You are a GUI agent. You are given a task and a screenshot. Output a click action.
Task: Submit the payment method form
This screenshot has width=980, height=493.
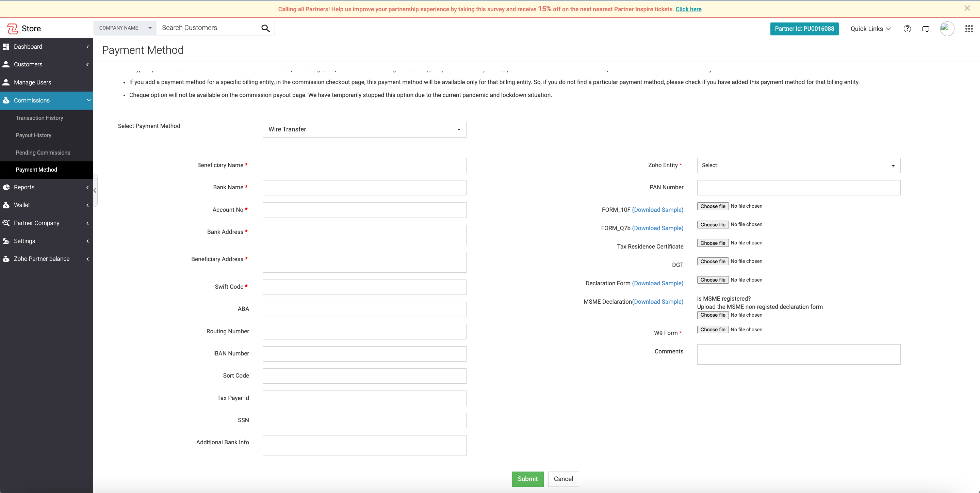(x=527, y=479)
